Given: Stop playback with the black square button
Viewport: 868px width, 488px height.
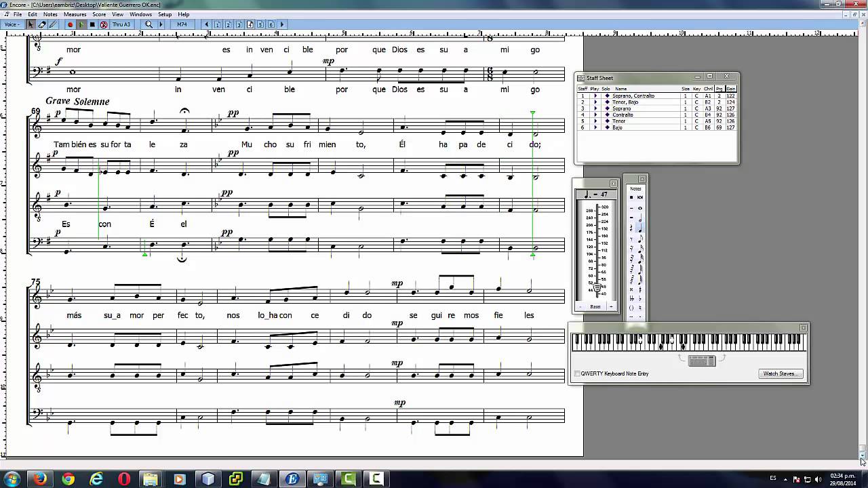Looking at the screenshot, I should click(x=92, y=24).
